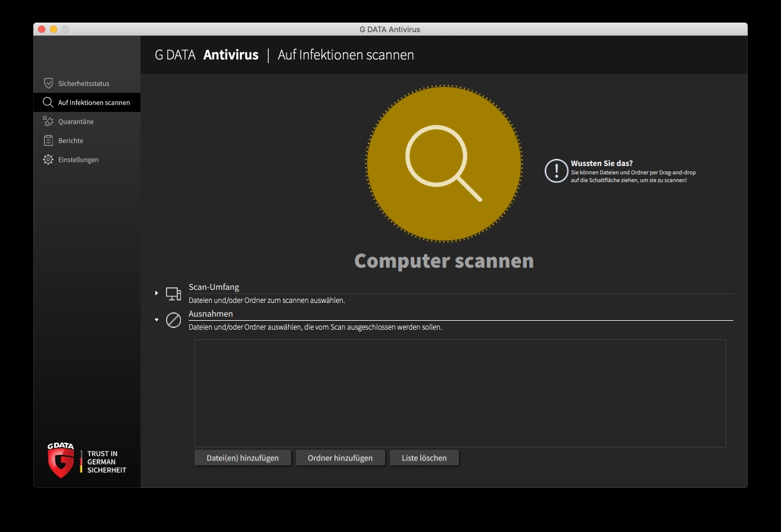Start scan via the large magnifier circle

pos(444,164)
